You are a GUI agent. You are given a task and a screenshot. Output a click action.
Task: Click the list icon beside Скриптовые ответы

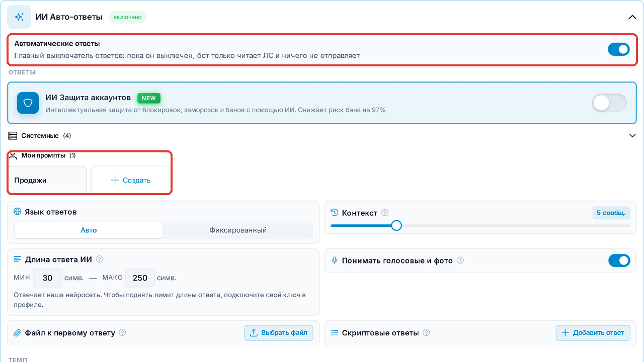point(335,333)
